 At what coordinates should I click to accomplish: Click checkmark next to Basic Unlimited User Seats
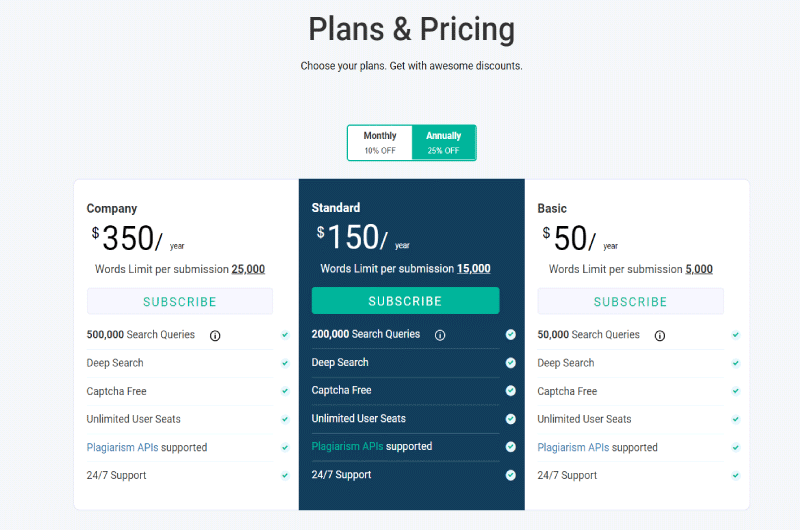pyautogui.click(x=736, y=419)
